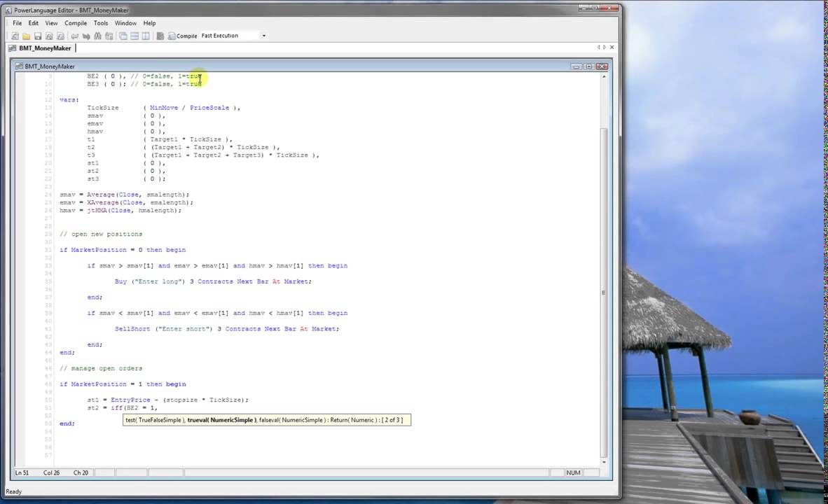Click the 'Ready' status text
The image size is (828, 504).
[14, 492]
